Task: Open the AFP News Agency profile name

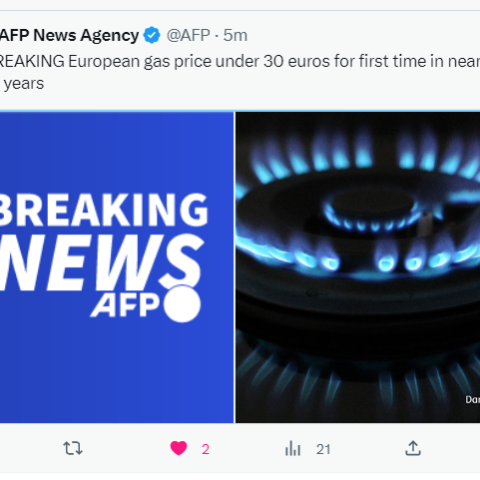Action: [69, 35]
